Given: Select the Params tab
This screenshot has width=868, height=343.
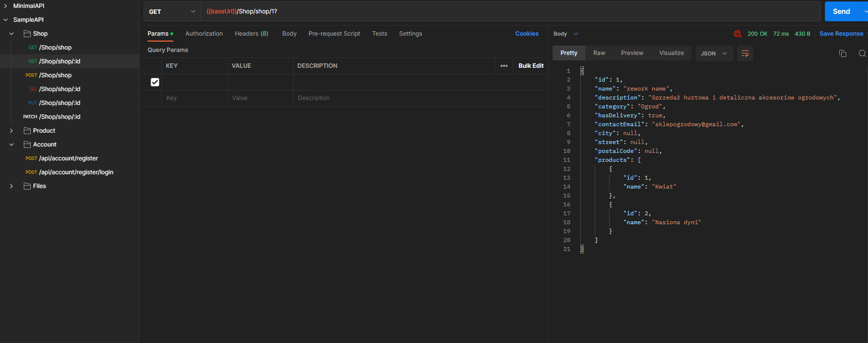Looking at the screenshot, I should pyautogui.click(x=160, y=34).
